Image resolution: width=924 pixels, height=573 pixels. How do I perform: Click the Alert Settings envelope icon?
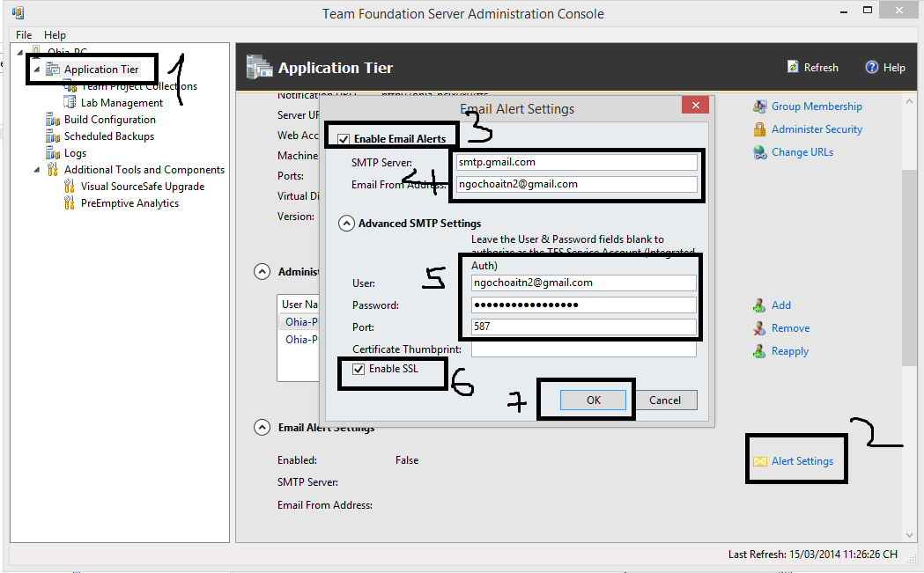tap(760, 461)
